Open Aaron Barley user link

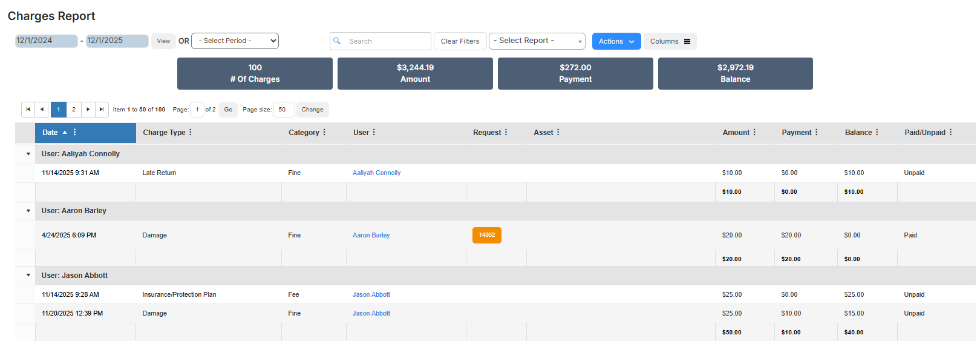click(x=371, y=235)
